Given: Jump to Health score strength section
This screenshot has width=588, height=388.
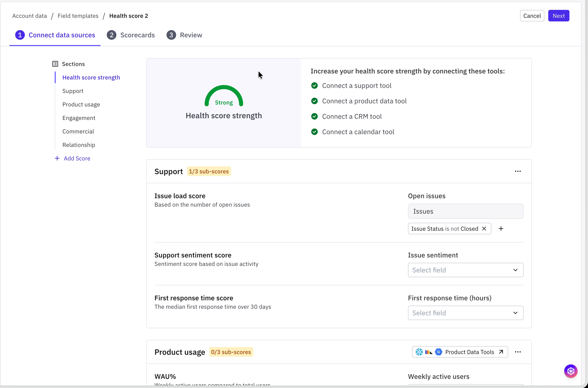Looking at the screenshot, I should pos(91,78).
